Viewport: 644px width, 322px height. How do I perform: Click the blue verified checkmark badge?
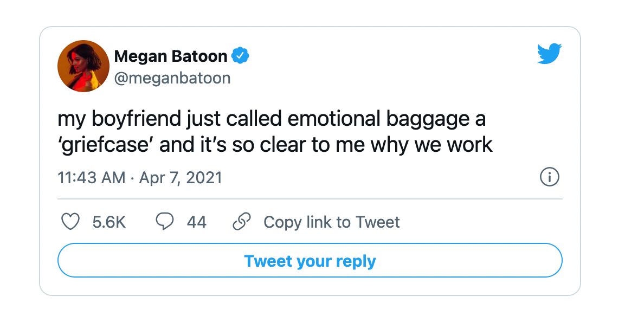[240, 55]
